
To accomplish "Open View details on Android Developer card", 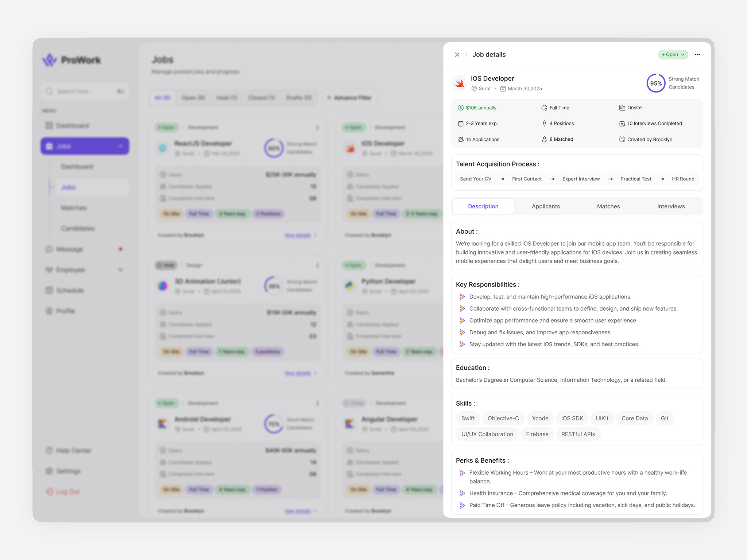I will coord(301,511).
